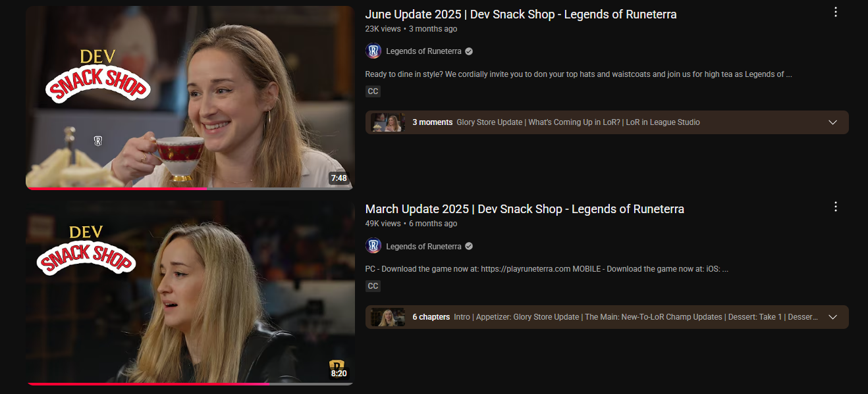Expand the 3 moments chevron
This screenshot has height=394, width=868.
[832, 122]
